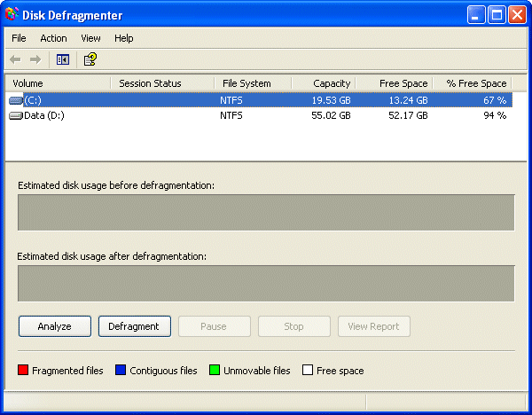Toggle the Show/Hide Console Tree icon
The image size is (532, 415).
pos(63,59)
